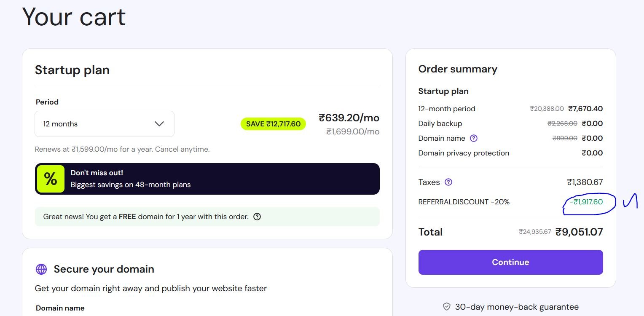Viewport: 644px width, 316px height.
Task: Click the shield icon for money-back guarantee
Action: [447, 307]
